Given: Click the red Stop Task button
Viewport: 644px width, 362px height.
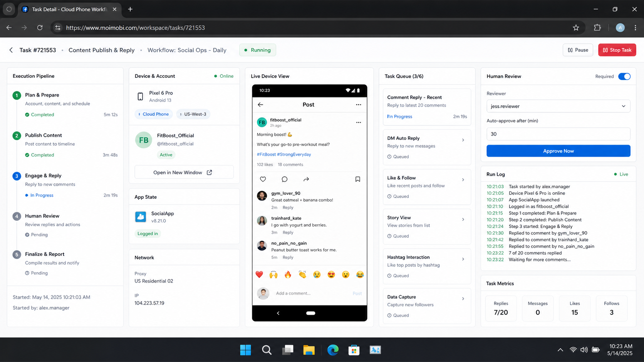Looking at the screenshot, I should pos(617,50).
